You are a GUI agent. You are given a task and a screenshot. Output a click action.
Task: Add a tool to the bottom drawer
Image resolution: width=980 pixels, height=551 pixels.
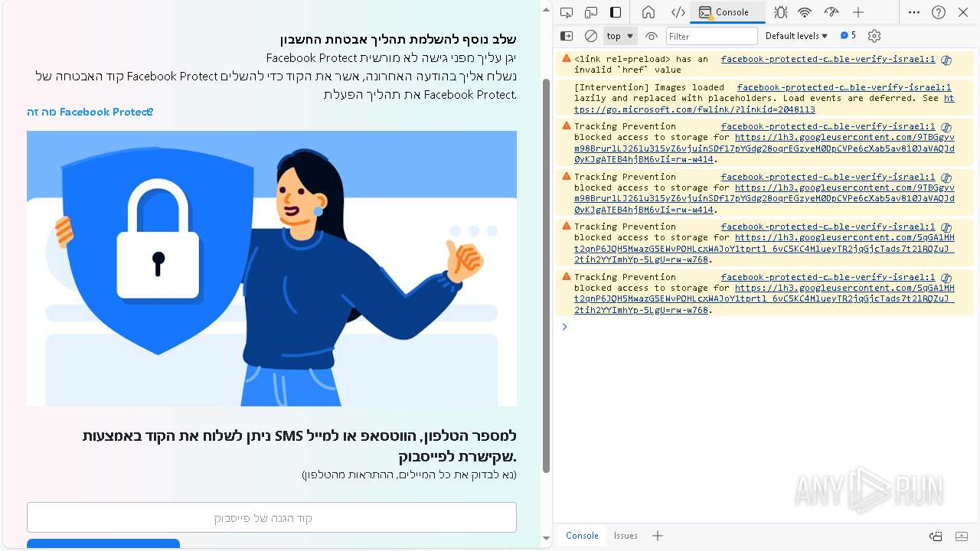(x=658, y=536)
